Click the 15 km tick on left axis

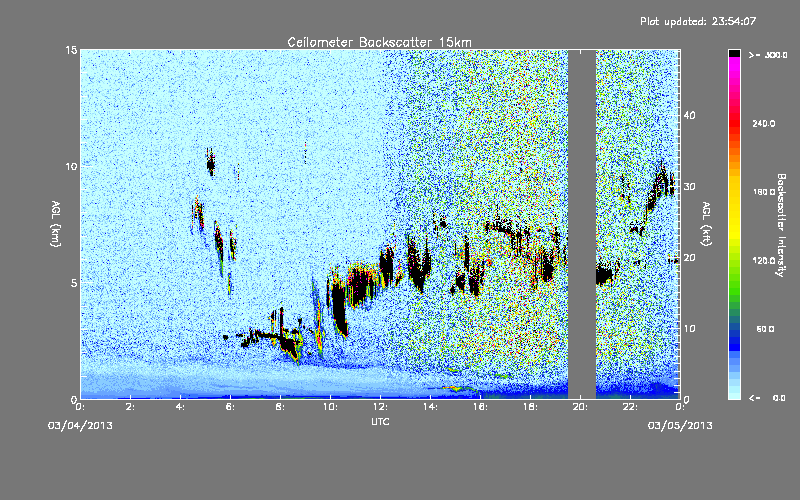pos(71,50)
